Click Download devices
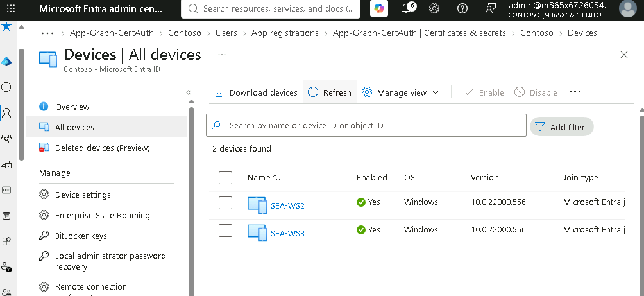644x296 pixels. tap(257, 92)
